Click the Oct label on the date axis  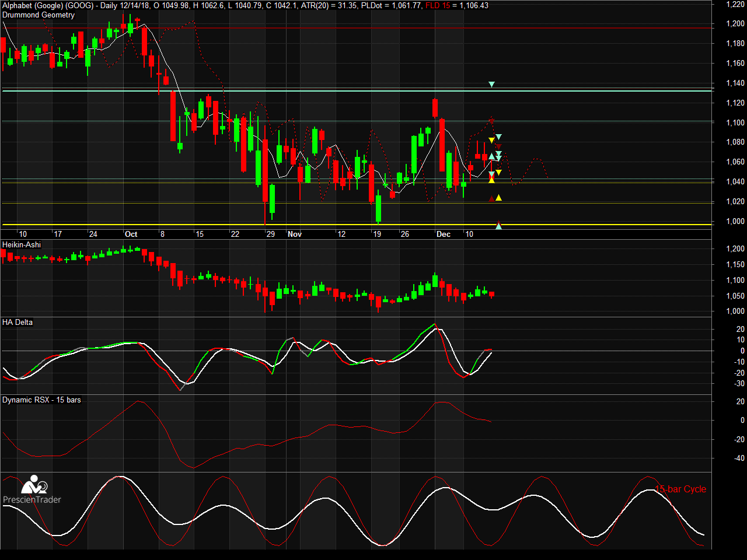tap(131, 234)
